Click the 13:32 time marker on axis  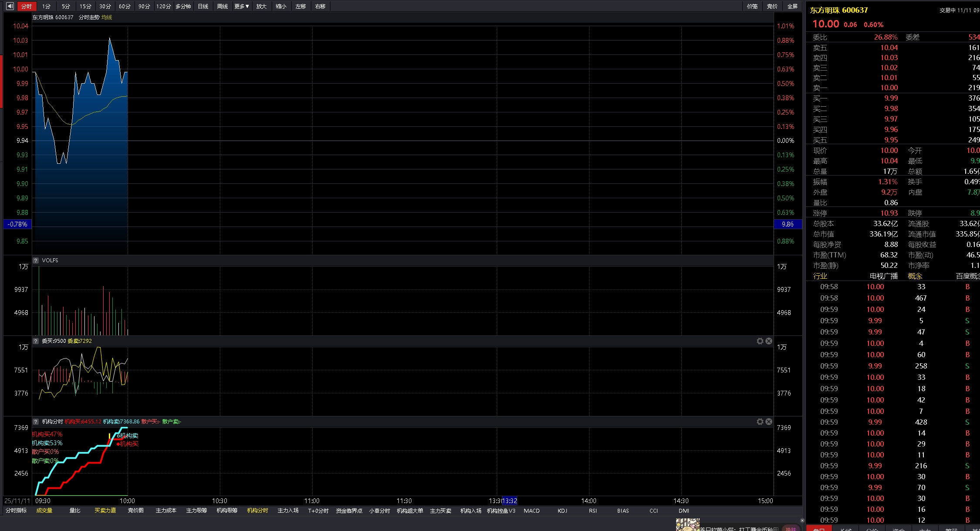coord(510,501)
